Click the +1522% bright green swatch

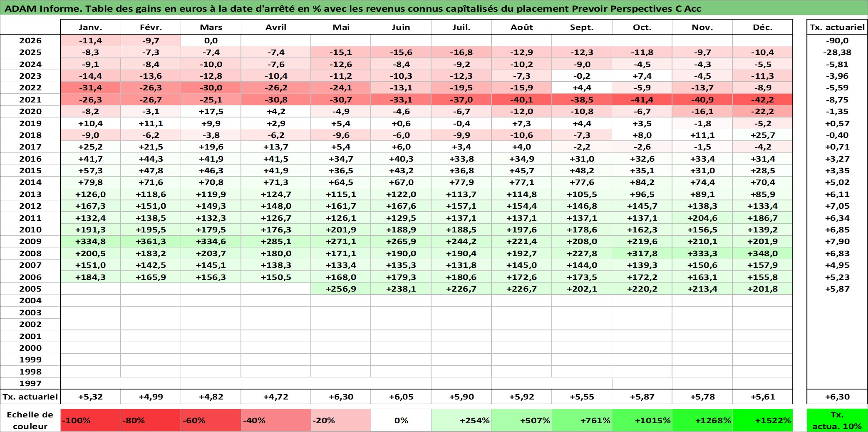click(762, 420)
